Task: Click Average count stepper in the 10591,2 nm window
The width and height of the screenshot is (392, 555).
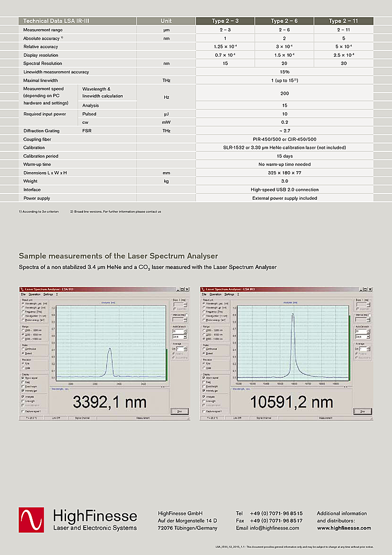Action: click(x=368, y=349)
